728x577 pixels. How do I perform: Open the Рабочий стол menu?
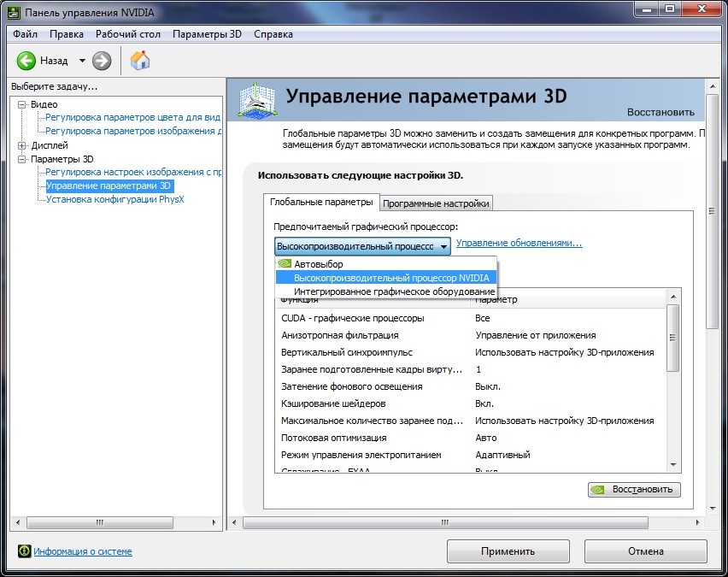tap(128, 33)
